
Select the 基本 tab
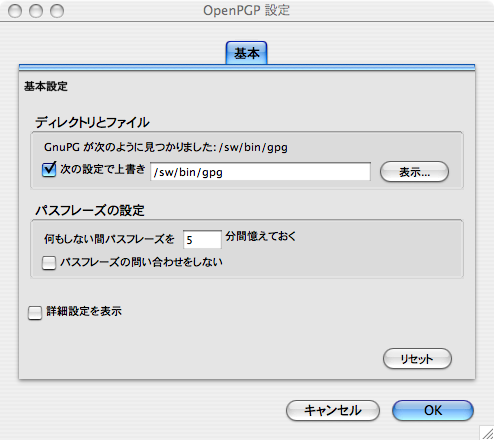[x=246, y=53]
